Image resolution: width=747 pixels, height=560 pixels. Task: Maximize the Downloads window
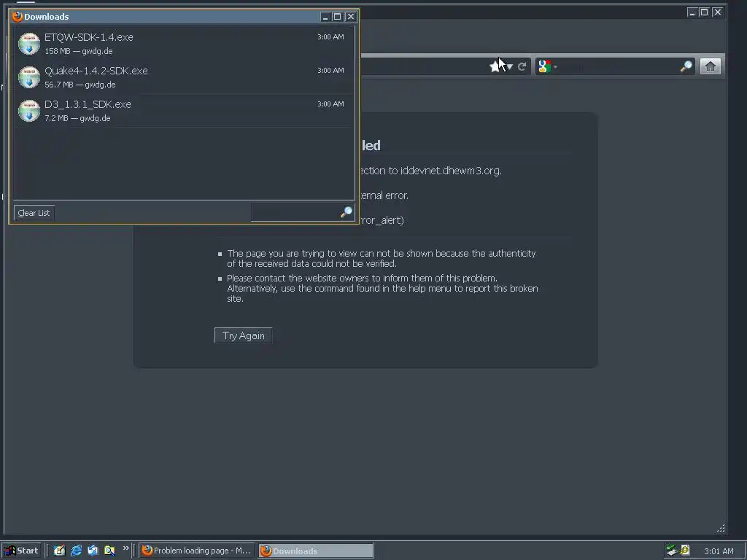[338, 17]
